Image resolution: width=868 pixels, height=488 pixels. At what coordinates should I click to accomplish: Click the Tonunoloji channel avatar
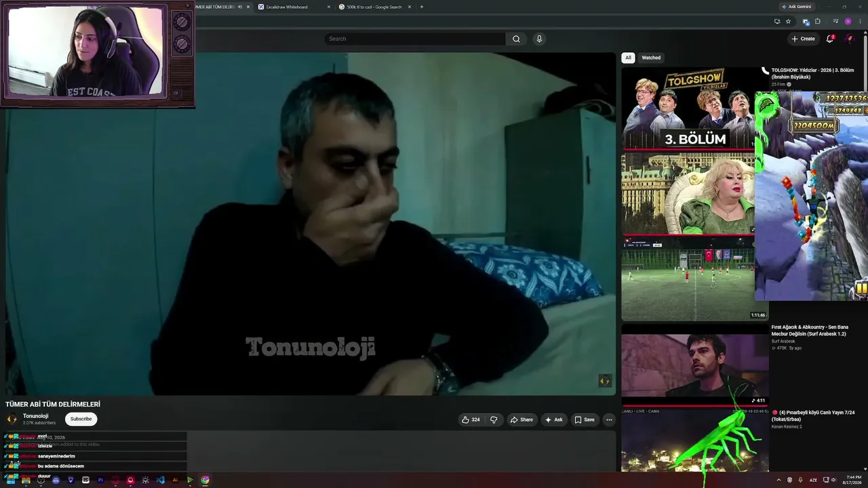(x=12, y=419)
